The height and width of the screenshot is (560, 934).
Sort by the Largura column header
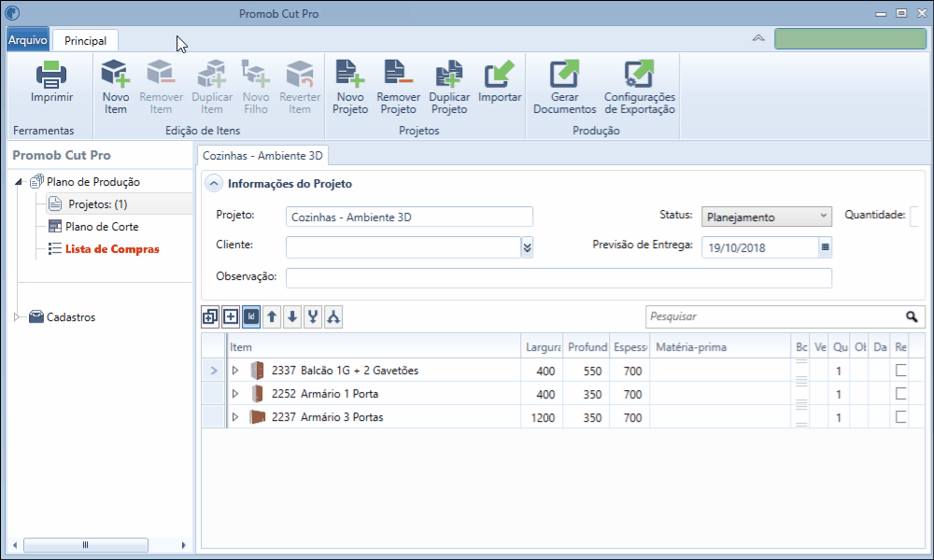[542, 347]
